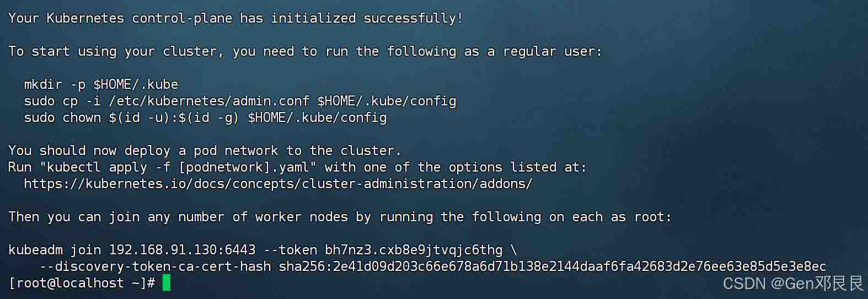Click the "To start using your cluster" line

point(305,51)
